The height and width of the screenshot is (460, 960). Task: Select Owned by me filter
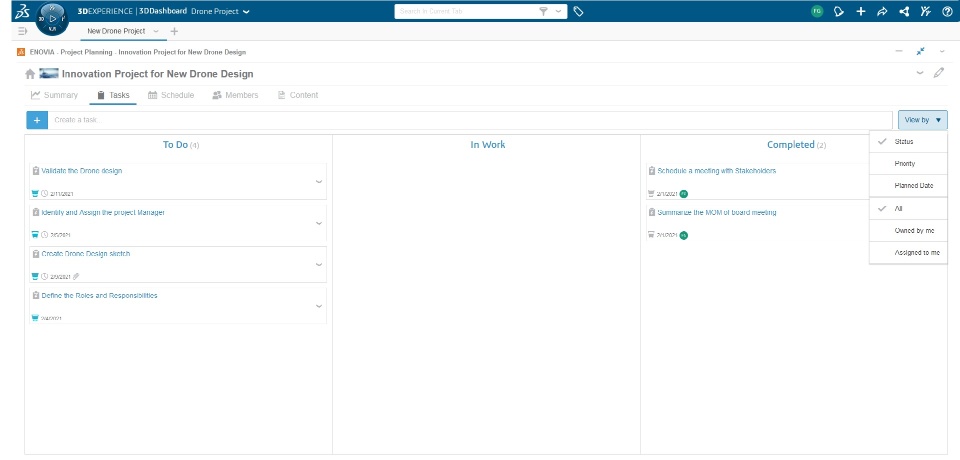tap(908, 230)
